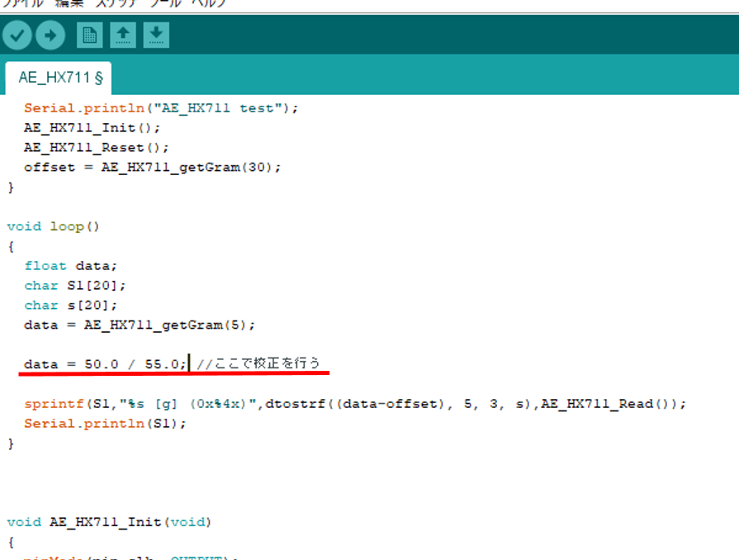739x560 pixels.
Task: Click the void loop() declaration
Action: (x=53, y=227)
